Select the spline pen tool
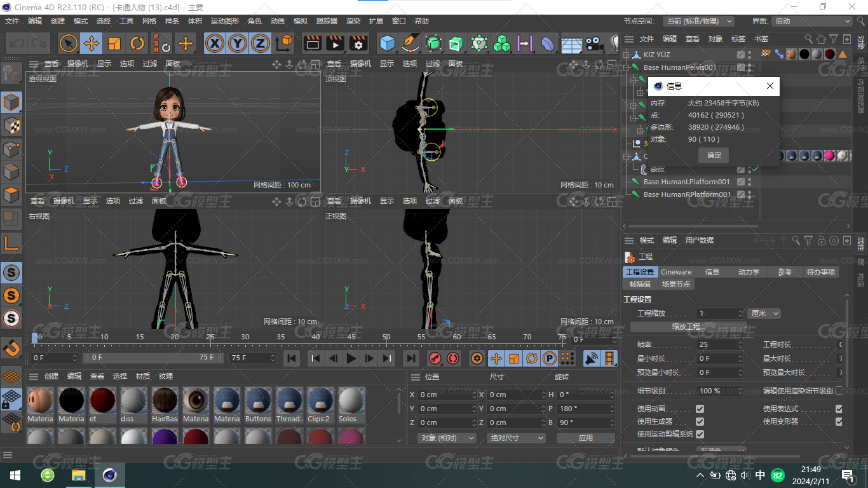The height and width of the screenshot is (488, 868). click(x=410, y=43)
